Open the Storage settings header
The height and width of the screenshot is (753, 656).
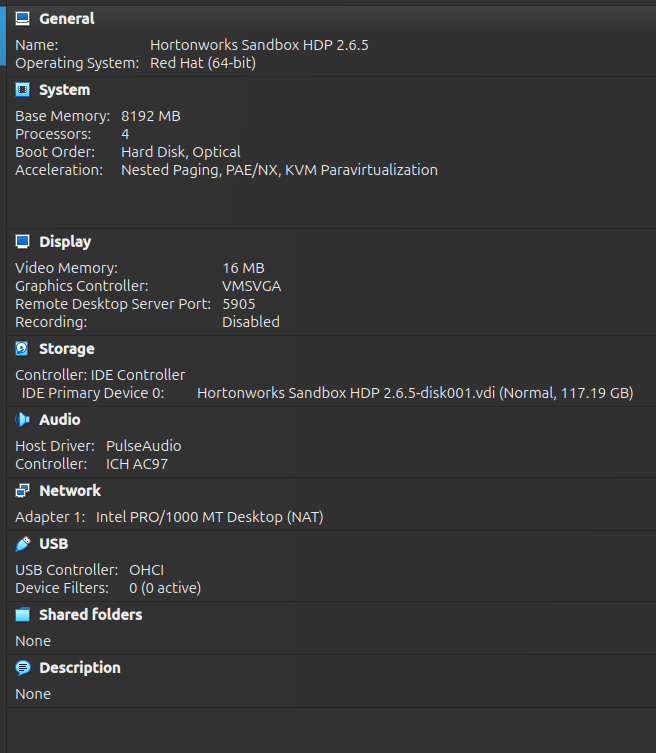[67, 349]
